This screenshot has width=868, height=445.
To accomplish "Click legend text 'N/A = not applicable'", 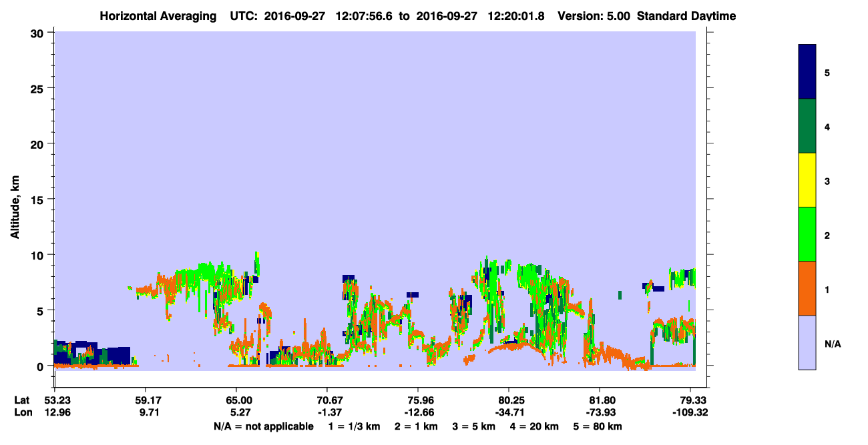I will point(263,426).
